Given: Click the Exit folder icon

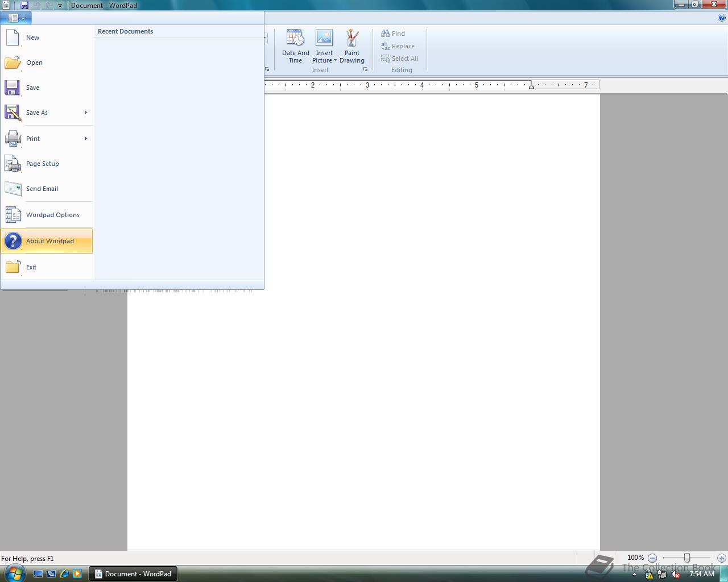Looking at the screenshot, I should pos(13,267).
